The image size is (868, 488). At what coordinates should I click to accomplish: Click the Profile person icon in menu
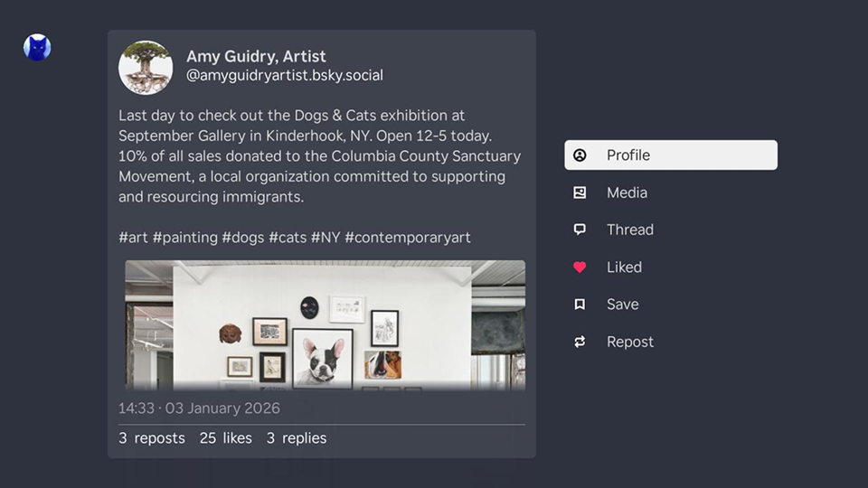pyautogui.click(x=580, y=155)
